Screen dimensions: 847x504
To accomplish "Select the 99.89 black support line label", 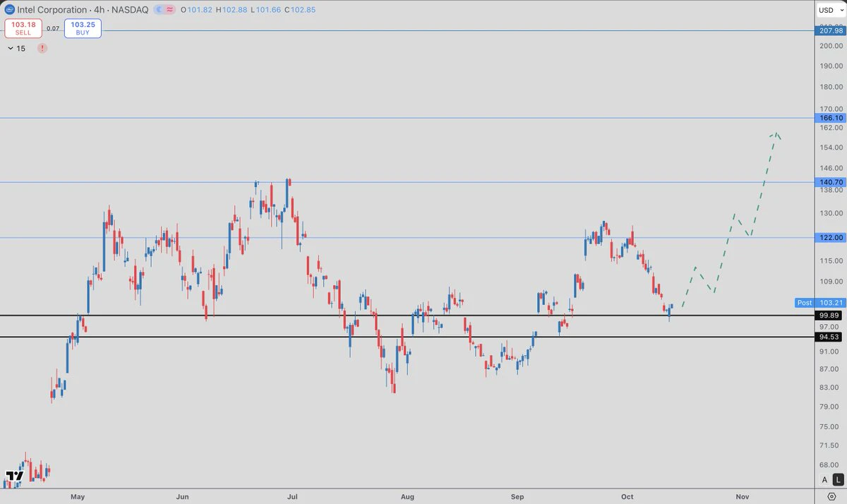I will [x=829, y=316].
